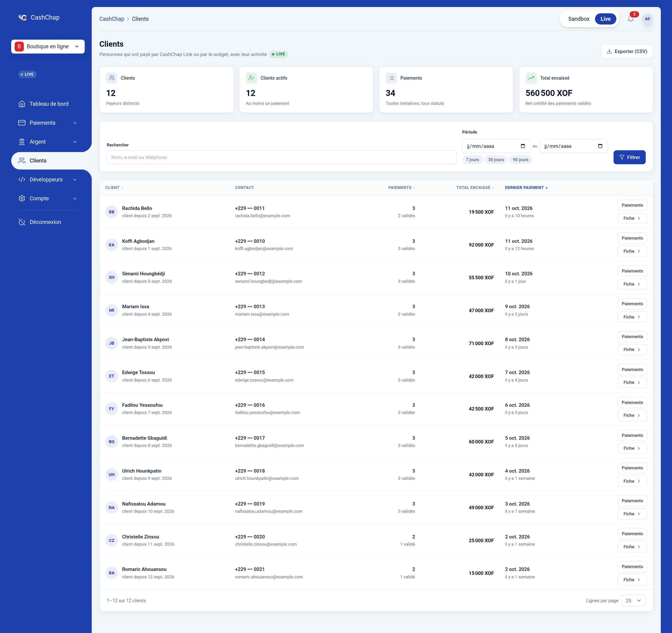Click the CashChap logo icon
Screen dimensions: 672x633
click(x=23, y=17)
